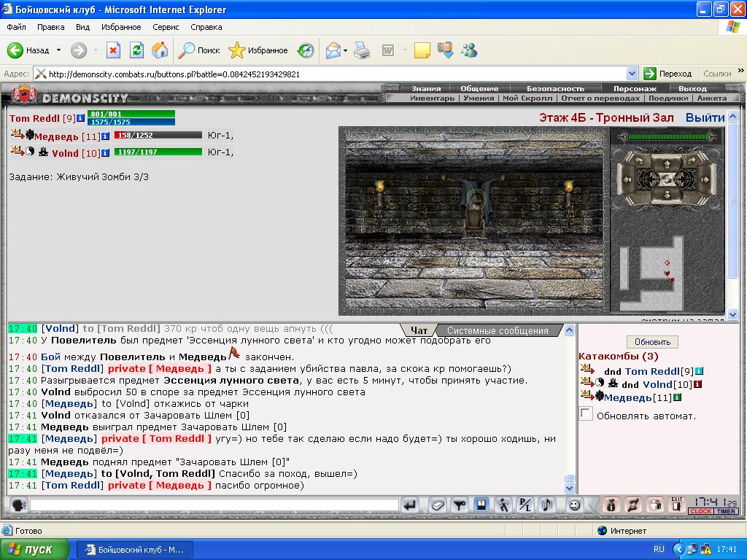Open Правка menu
747x560 pixels.
point(50,27)
